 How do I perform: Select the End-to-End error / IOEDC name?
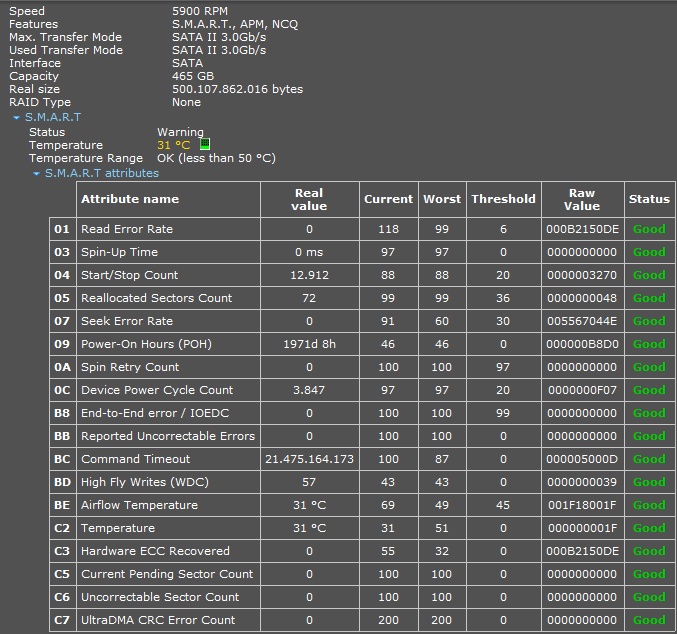coord(155,413)
